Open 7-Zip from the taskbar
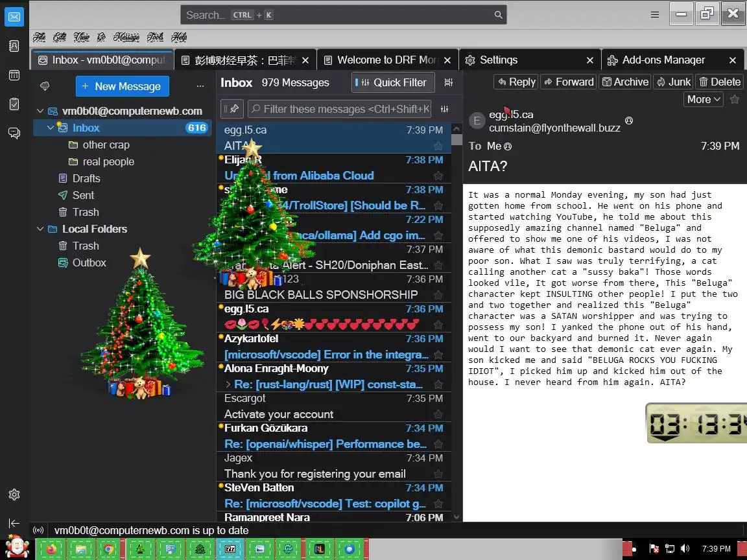This screenshot has height=560, width=747. point(230,549)
